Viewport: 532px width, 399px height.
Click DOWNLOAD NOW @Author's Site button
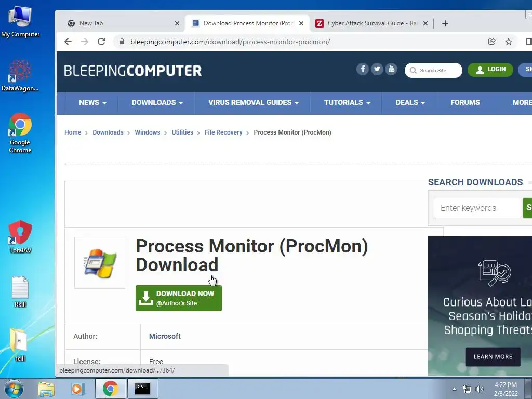pos(179,298)
